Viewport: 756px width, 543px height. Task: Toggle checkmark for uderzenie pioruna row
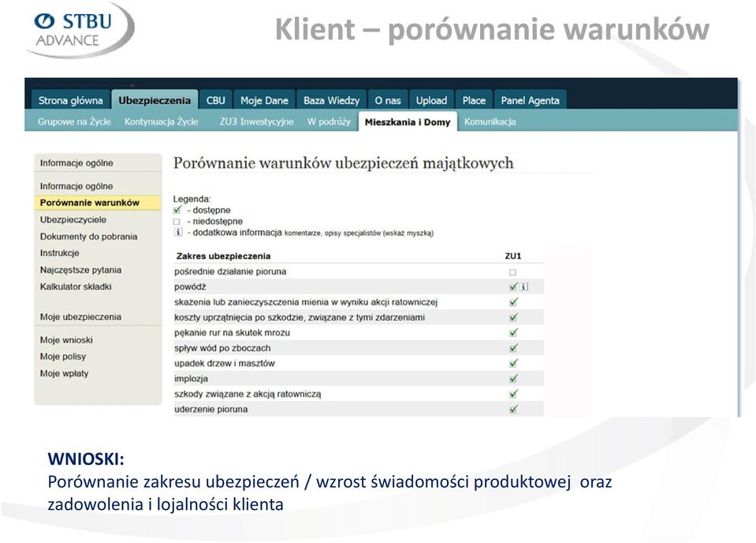tap(513, 409)
